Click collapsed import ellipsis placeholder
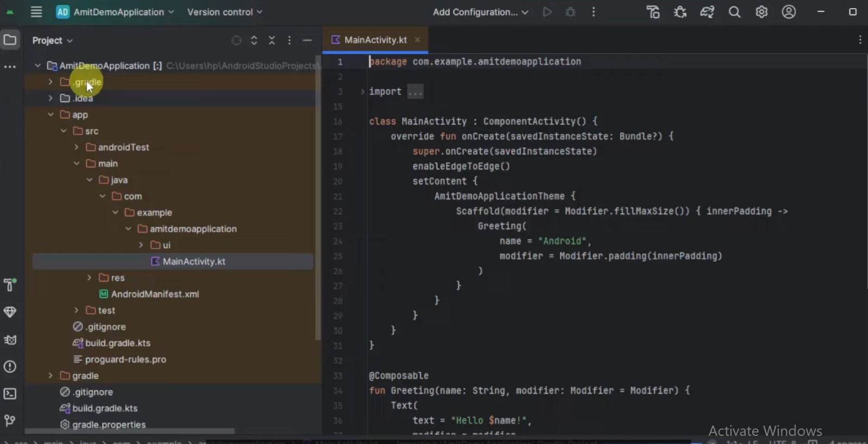 pyautogui.click(x=415, y=92)
